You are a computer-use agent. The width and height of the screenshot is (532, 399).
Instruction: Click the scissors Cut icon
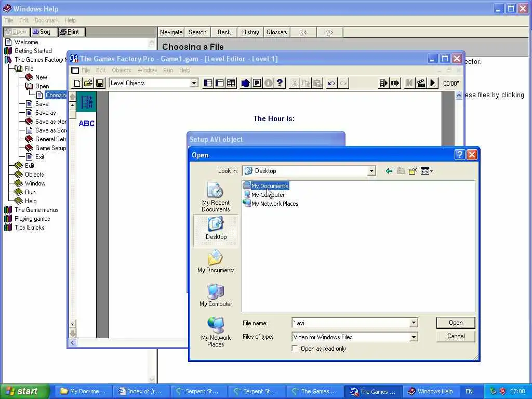(x=295, y=83)
